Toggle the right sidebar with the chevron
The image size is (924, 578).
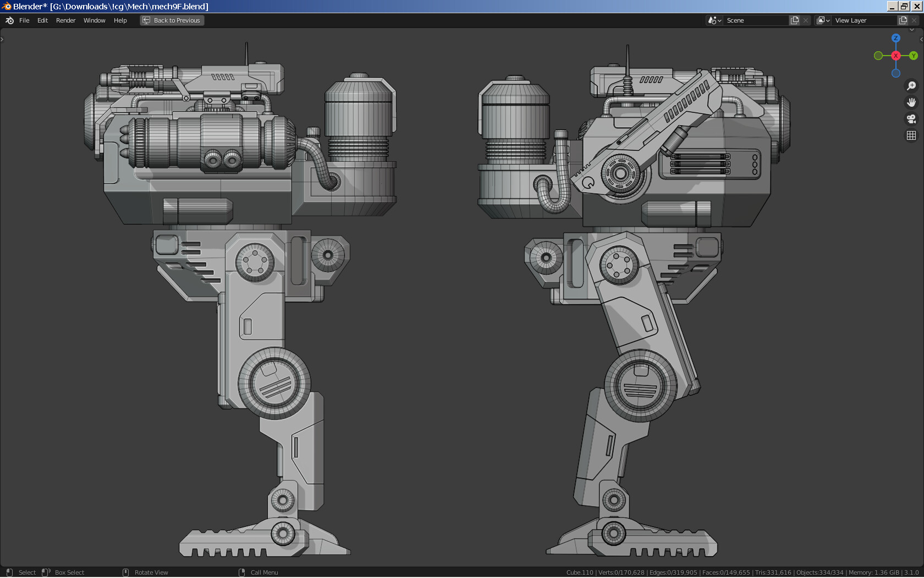click(x=921, y=39)
